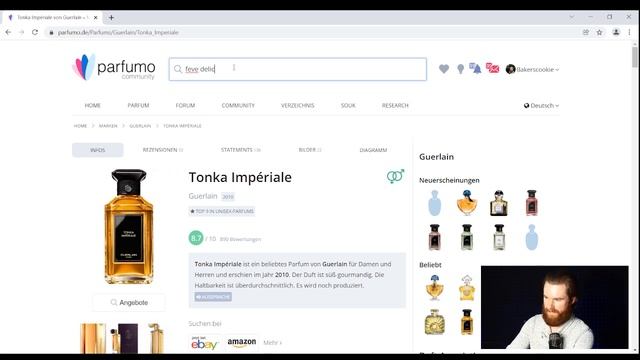Click the blue button below description
This screenshot has height=360, width=640.
click(213, 297)
